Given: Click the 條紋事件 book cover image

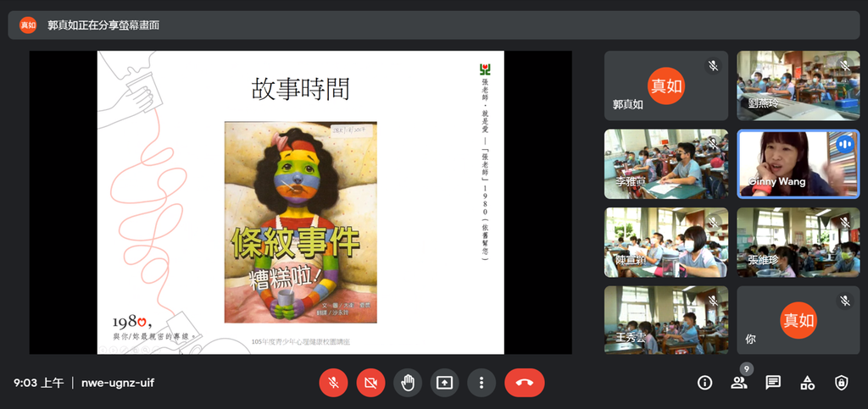Looking at the screenshot, I should [301, 222].
